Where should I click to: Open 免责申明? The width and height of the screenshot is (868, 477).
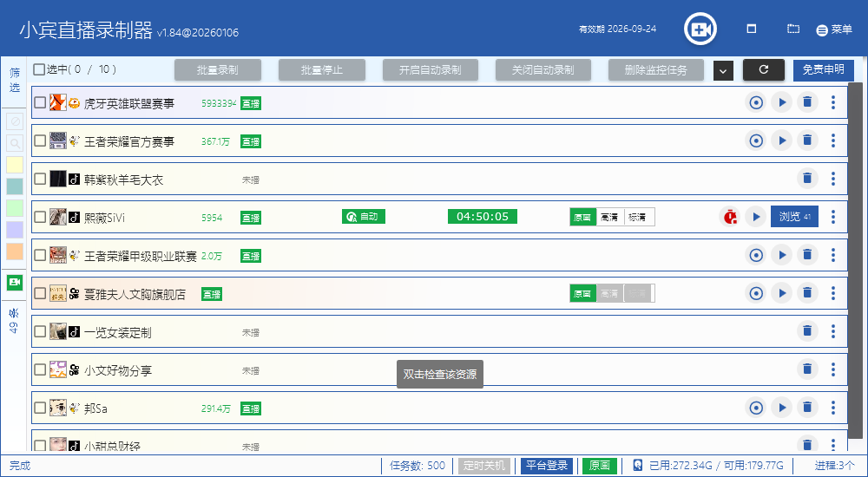click(x=823, y=69)
